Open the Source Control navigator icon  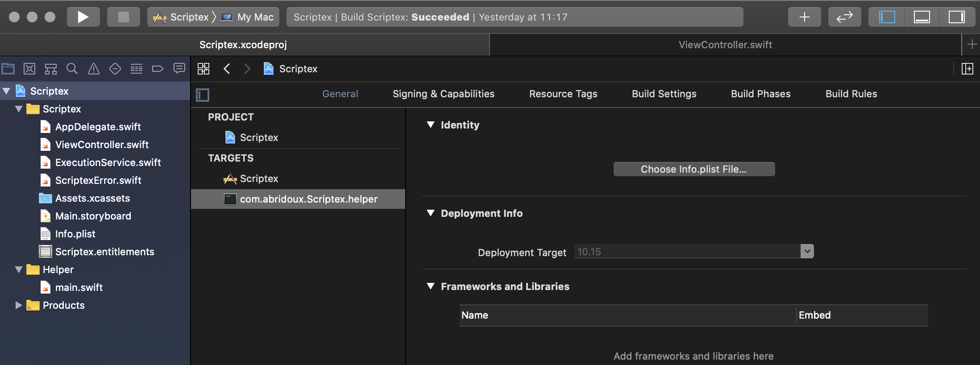tap(29, 69)
